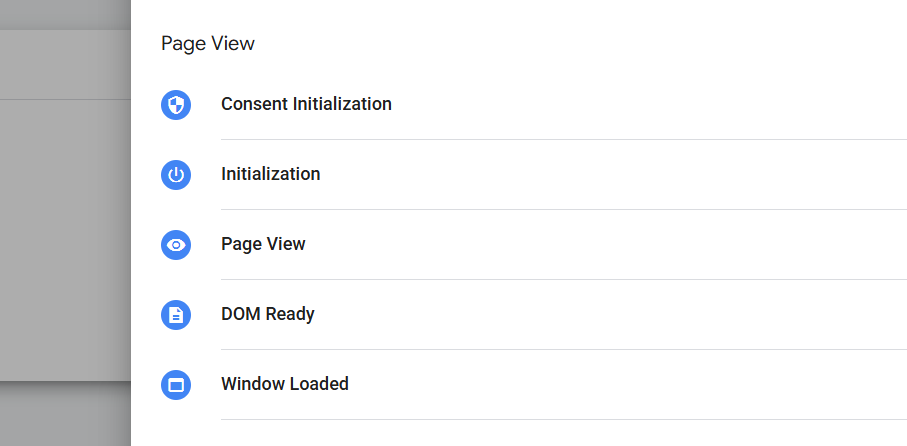Click the DOM Ready document icon
This screenshot has width=907, height=446.
(x=176, y=314)
